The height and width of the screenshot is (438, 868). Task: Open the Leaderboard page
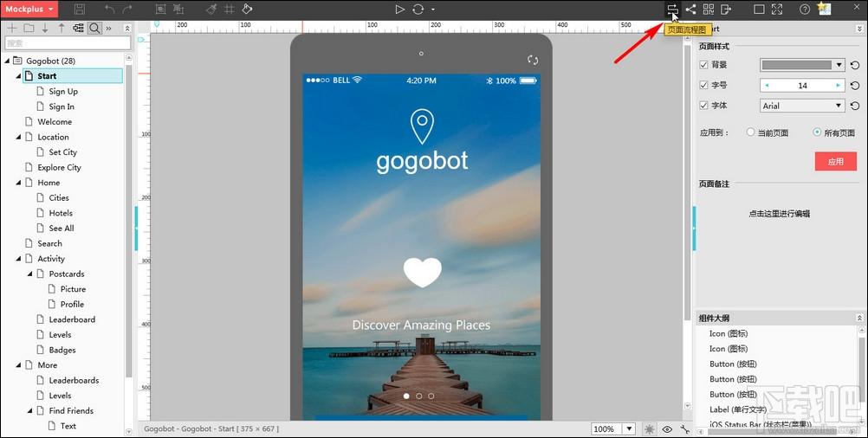pos(72,319)
